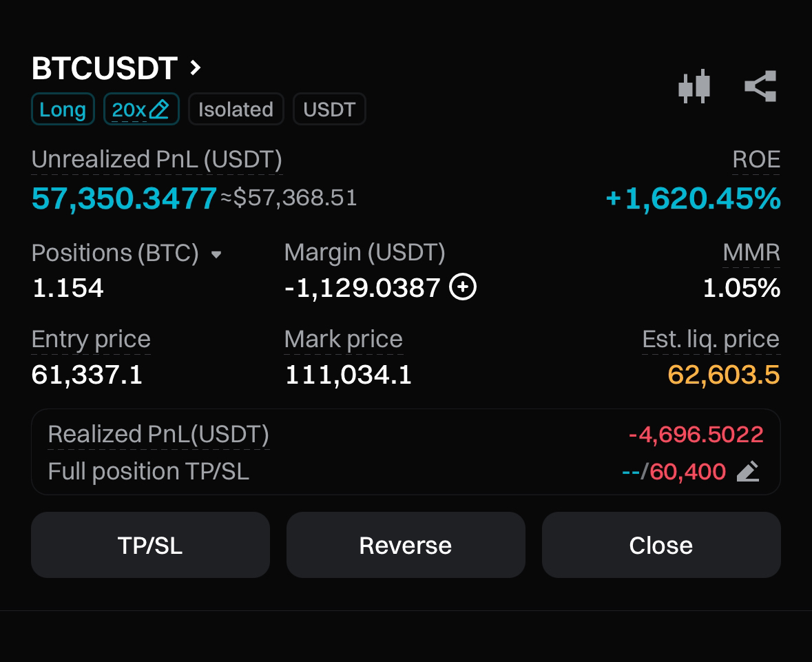
Task: Show the ROE label tooltip
Action: click(756, 160)
